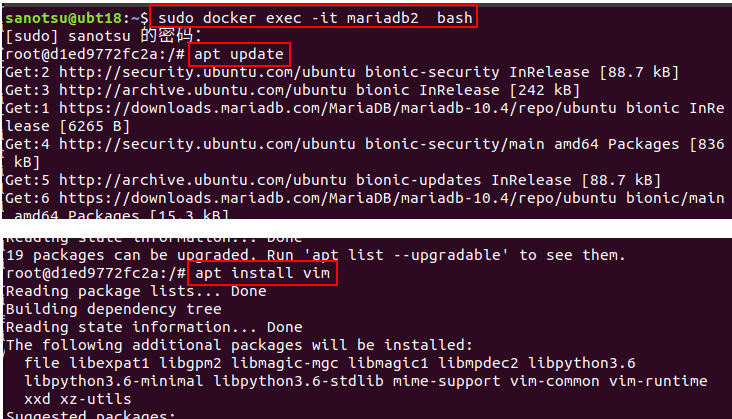The image size is (732, 419).
Task: Click the 'xxd xz-utils' package line
Action: click(x=77, y=399)
